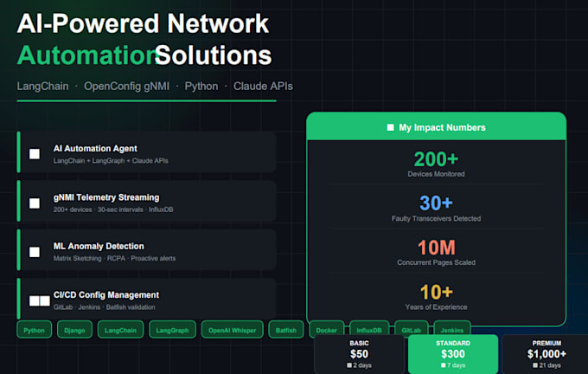The image size is (588, 374).
Task: Open the ML Anomaly Detection title
Action: [x=99, y=247]
